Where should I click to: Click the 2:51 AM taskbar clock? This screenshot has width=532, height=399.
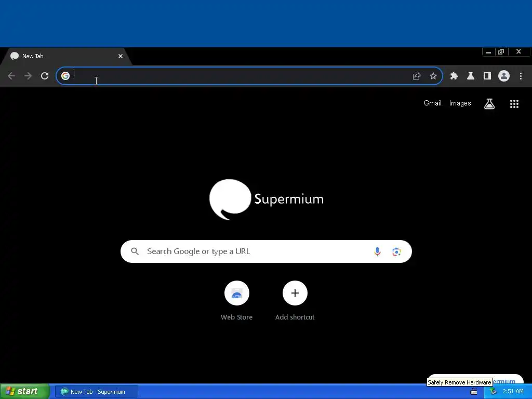tap(513, 392)
